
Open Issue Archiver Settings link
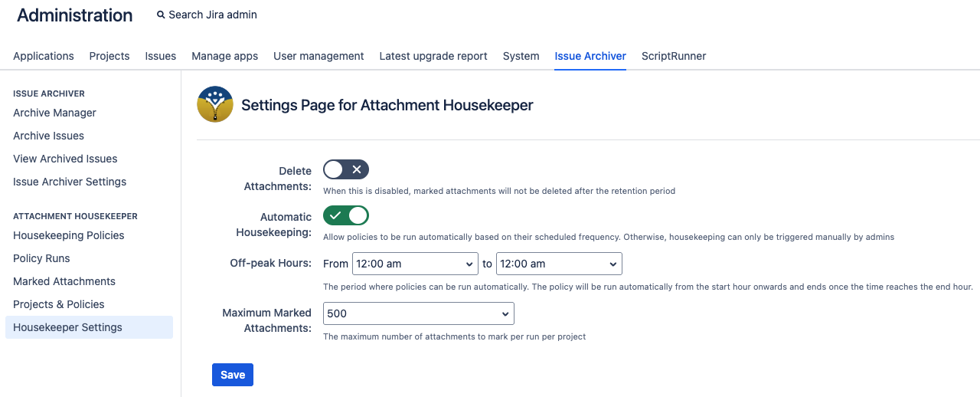[70, 182]
